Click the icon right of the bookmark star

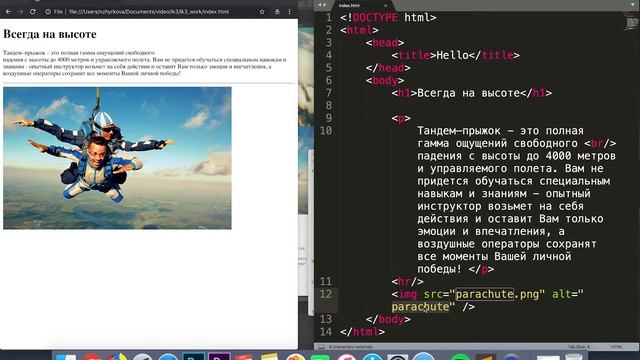277,12
